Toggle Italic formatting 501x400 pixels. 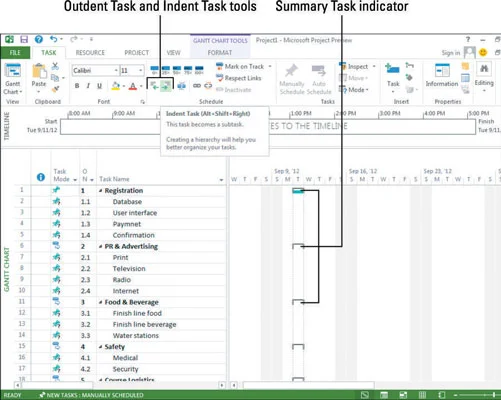click(x=88, y=86)
